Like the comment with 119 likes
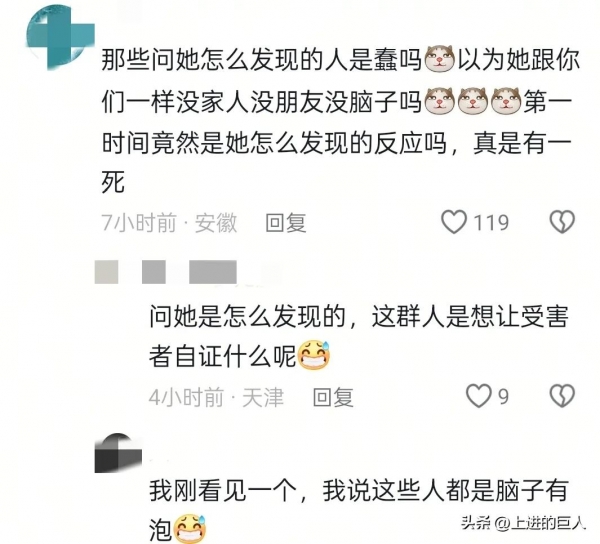This screenshot has height=544, width=600. pyautogui.click(x=454, y=222)
